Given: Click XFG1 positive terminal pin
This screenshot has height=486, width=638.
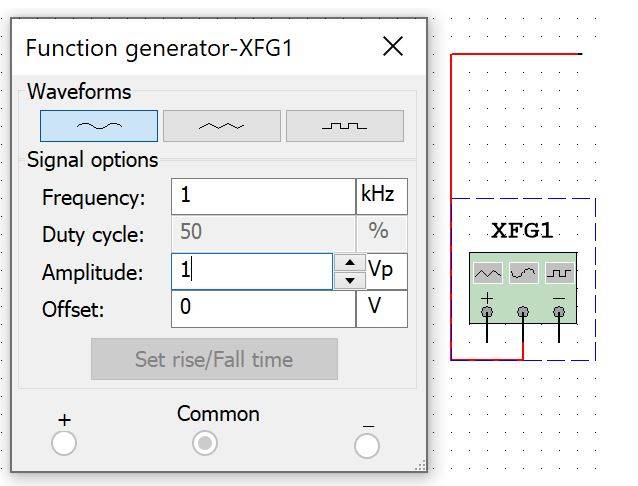Looking at the screenshot, I should (x=487, y=312).
